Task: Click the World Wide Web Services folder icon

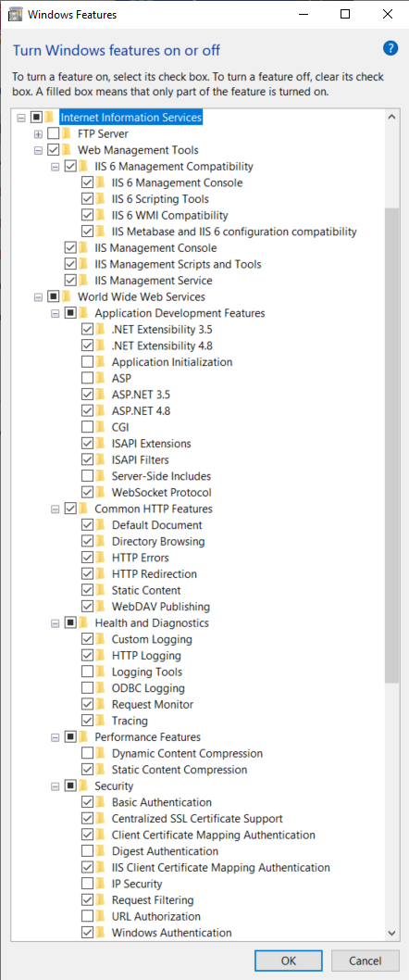Action: pos(67,297)
